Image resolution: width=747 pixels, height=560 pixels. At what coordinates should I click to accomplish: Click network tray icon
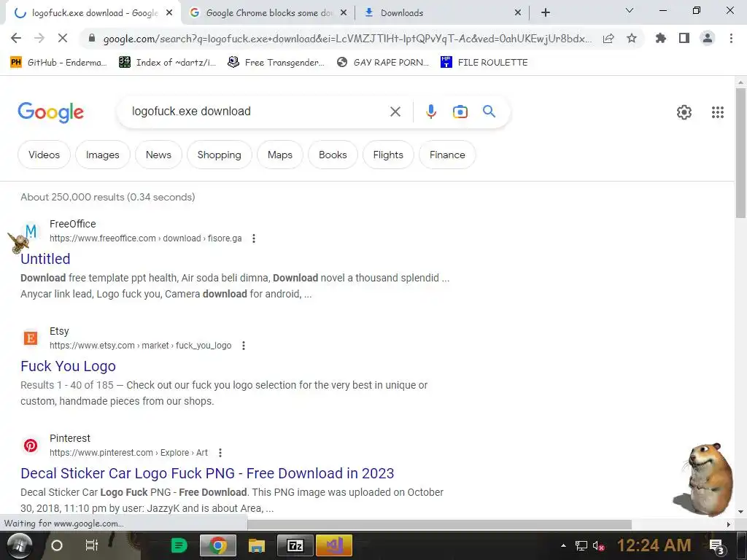point(581,545)
